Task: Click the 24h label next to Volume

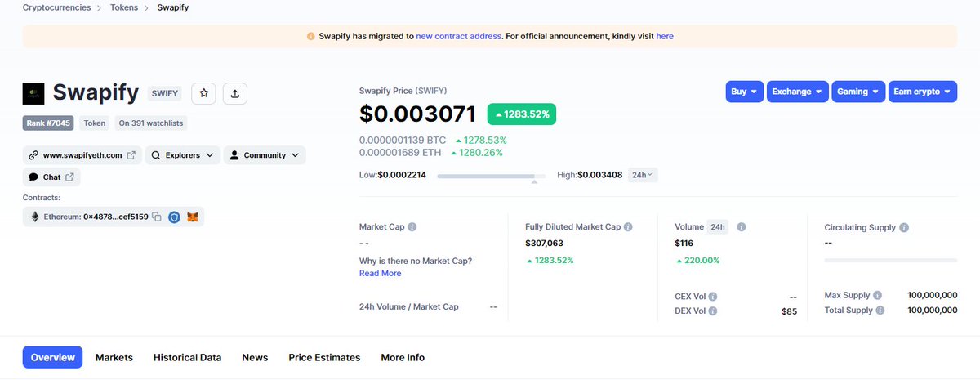Action: (x=718, y=227)
